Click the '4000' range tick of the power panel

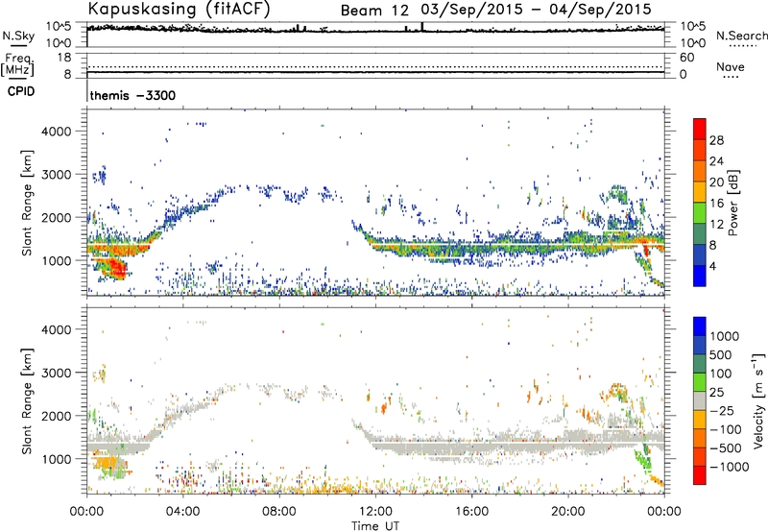(57, 132)
